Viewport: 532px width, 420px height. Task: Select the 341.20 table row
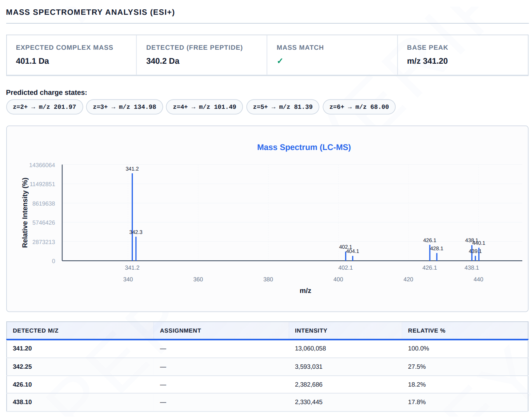[x=267, y=349]
